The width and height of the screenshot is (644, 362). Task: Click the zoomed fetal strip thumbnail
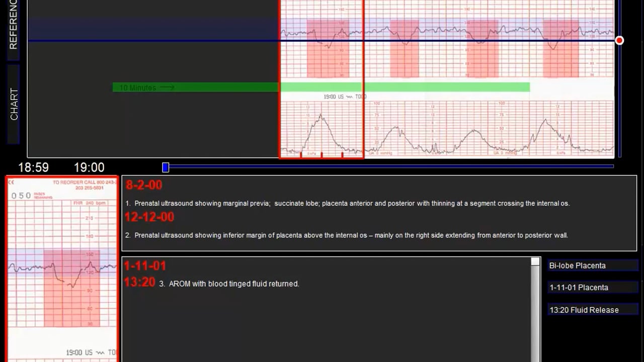click(x=62, y=269)
